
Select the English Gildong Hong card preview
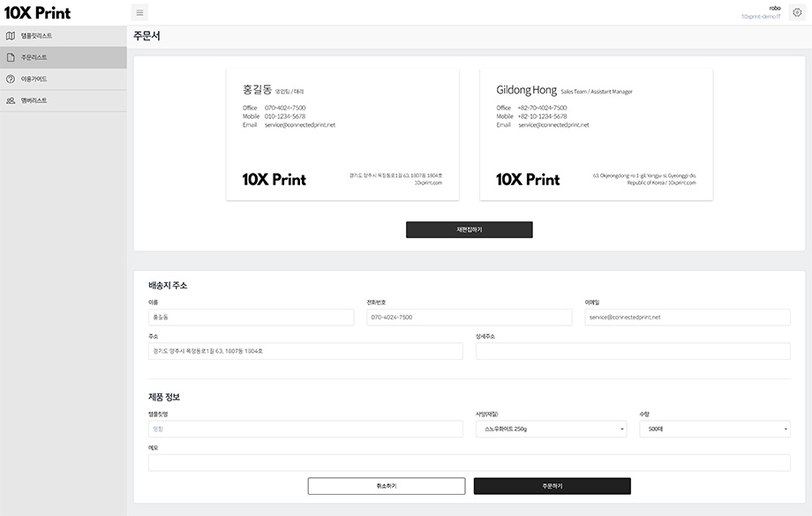[596, 135]
